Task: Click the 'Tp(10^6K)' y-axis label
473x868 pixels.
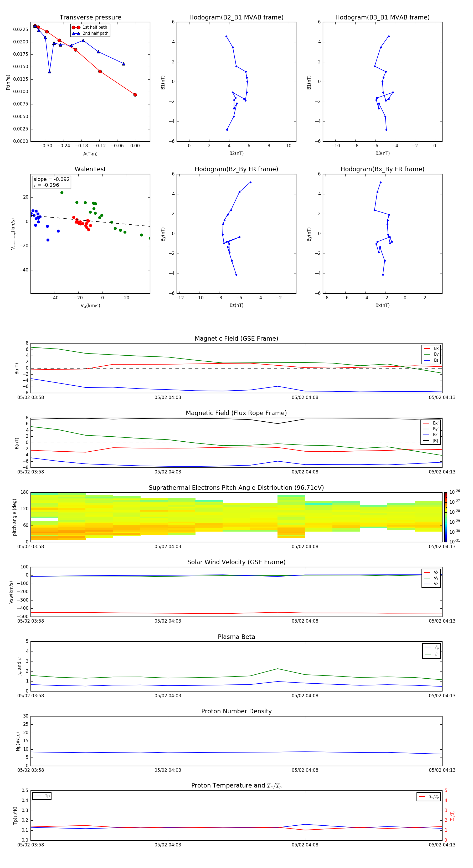Action: (x=15, y=815)
